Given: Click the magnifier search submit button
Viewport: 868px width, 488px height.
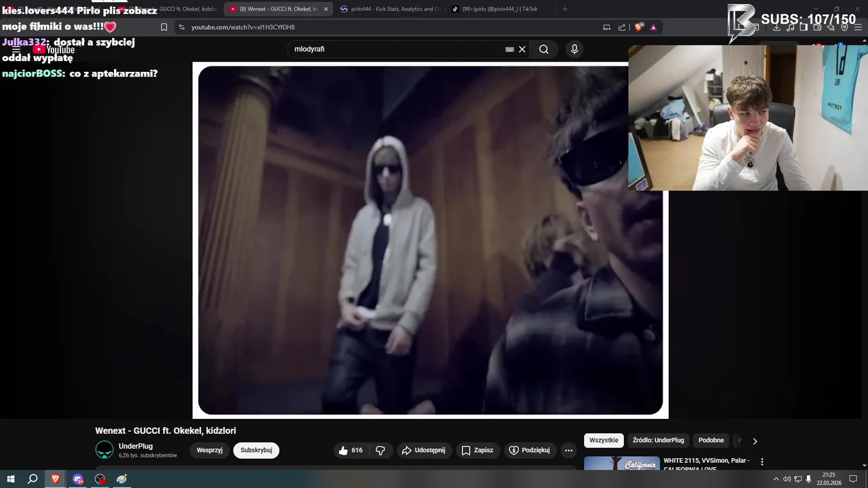Looking at the screenshot, I should [x=544, y=49].
